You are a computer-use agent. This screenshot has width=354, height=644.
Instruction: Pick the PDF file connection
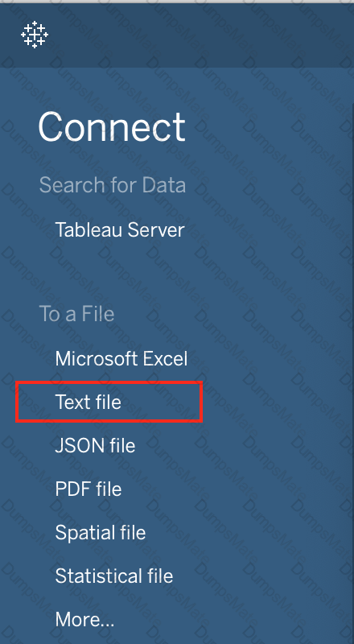[88, 489]
